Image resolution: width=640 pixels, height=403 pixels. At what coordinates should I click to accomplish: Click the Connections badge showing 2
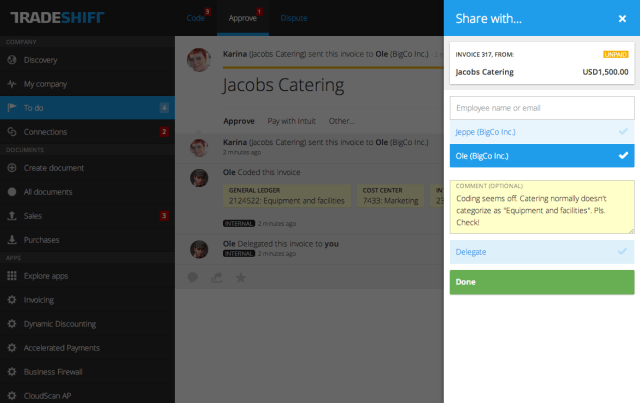point(164,131)
